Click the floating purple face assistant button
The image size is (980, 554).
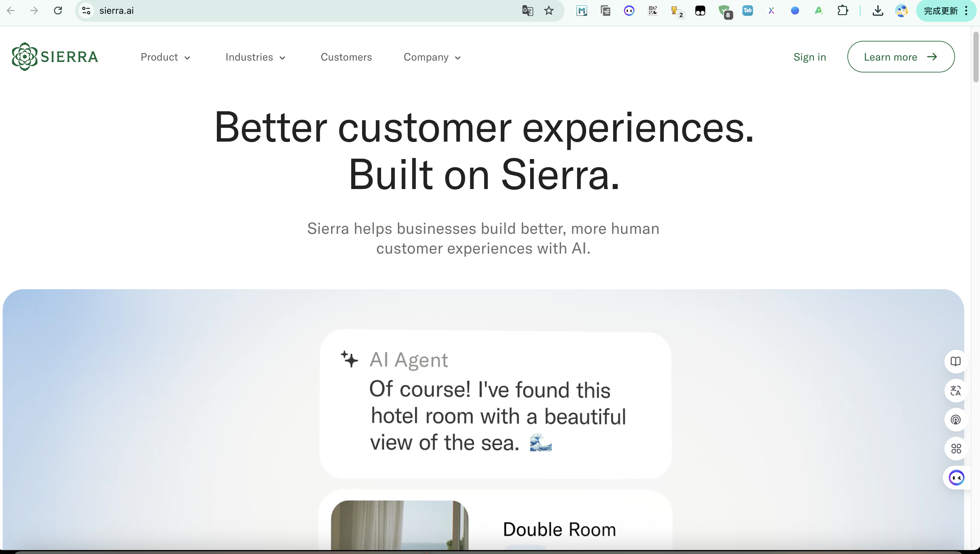tap(956, 478)
